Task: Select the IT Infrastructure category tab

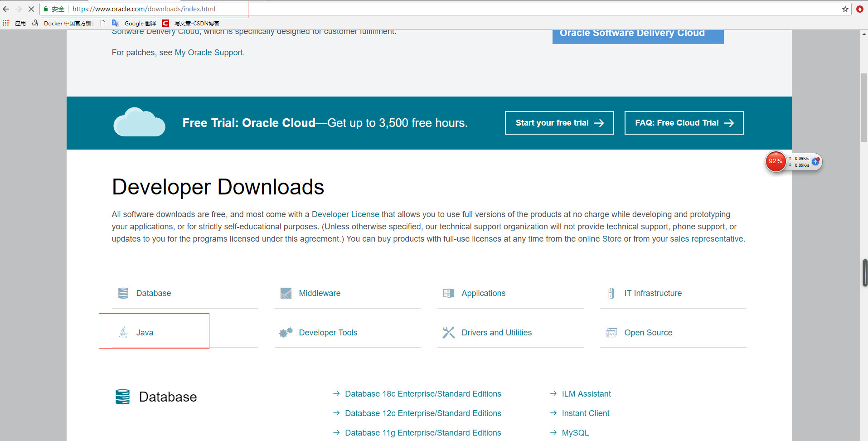Action: point(673,293)
